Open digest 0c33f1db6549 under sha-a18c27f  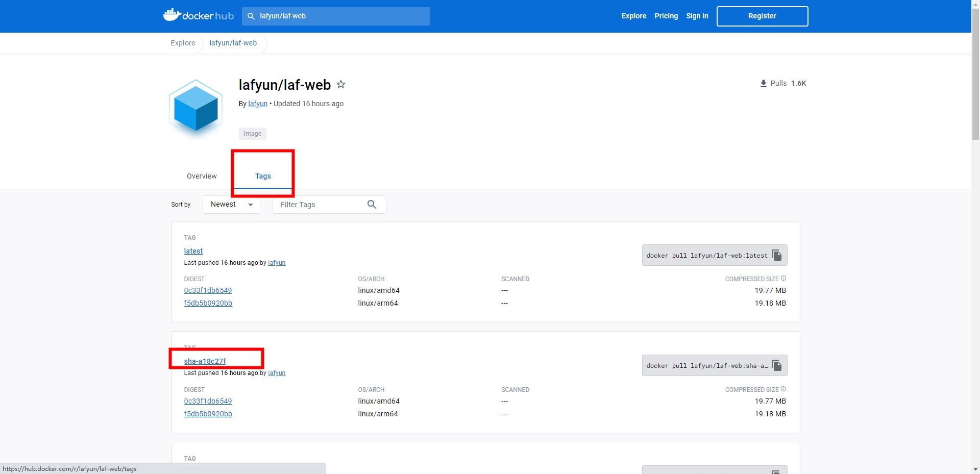(x=208, y=401)
